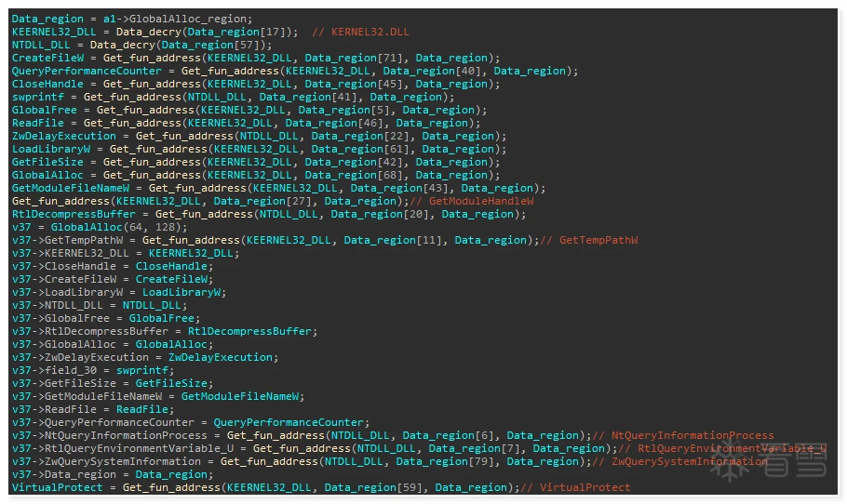Select the Data_decry call for NTDLL_DLL
The width and height of the screenshot is (847, 504).
point(181,45)
